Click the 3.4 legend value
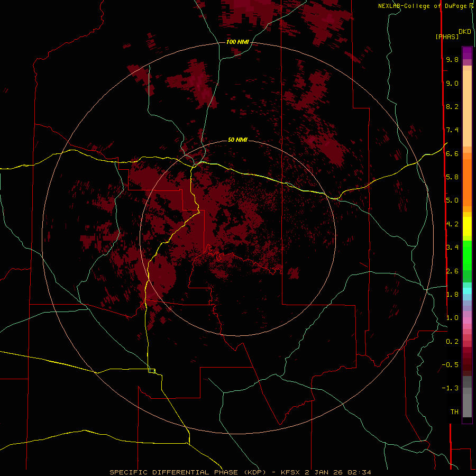476x476 pixels. 452,248
